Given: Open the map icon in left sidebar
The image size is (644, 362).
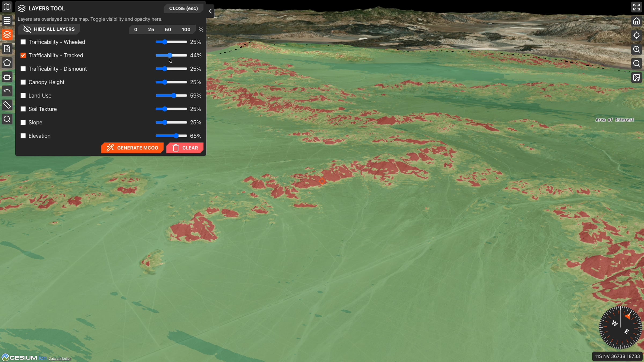Looking at the screenshot, I should coord(7,7).
